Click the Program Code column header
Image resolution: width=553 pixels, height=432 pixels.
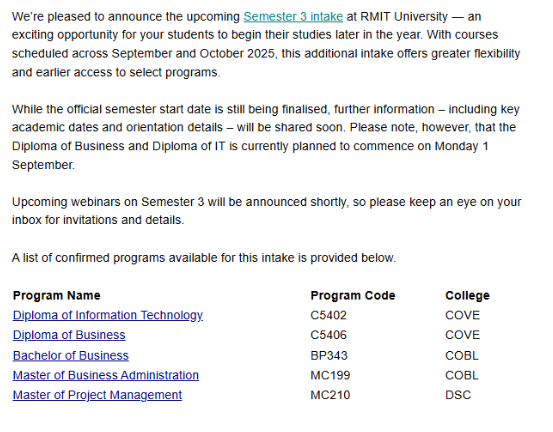[x=353, y=295]
